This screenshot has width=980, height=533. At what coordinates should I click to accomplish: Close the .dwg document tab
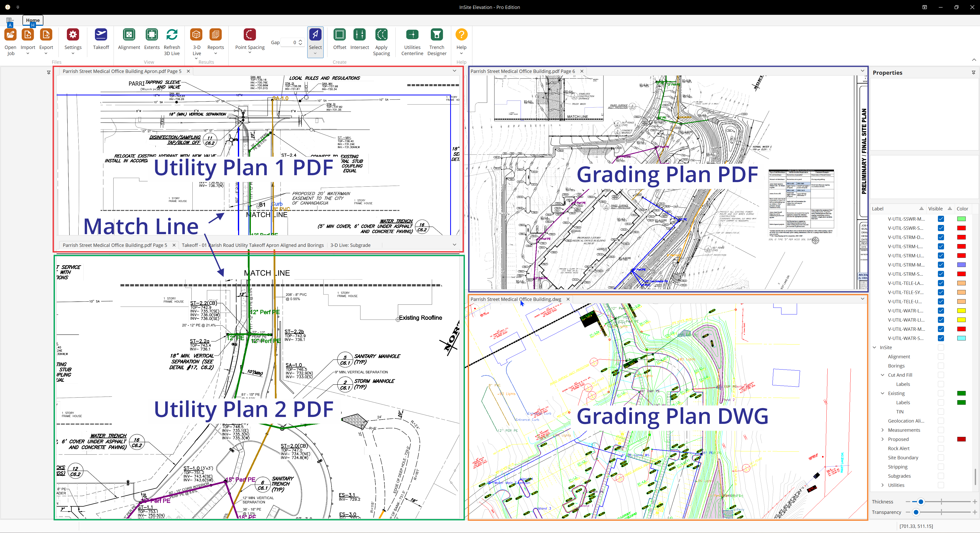pyautogui.click(x=568, y=299)
